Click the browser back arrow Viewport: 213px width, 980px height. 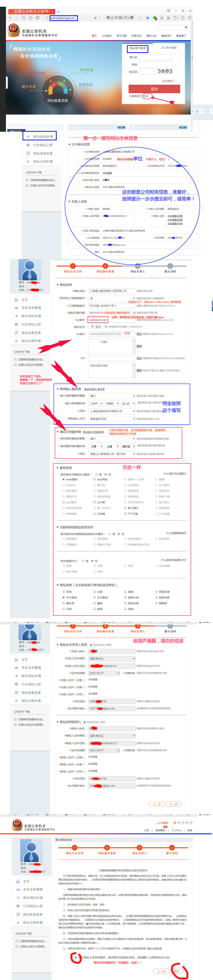click(x=10, y=18)
